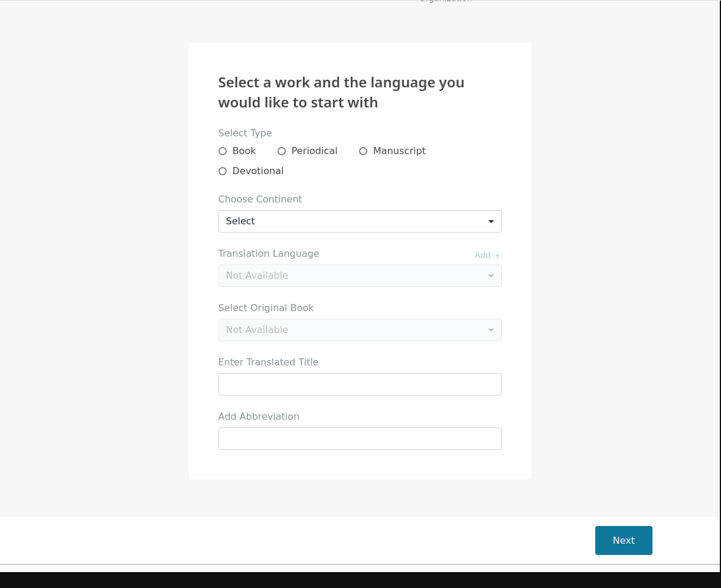The image size is (721, 588).
Task: Click the Select Original Book label
Action: [266, 308]
